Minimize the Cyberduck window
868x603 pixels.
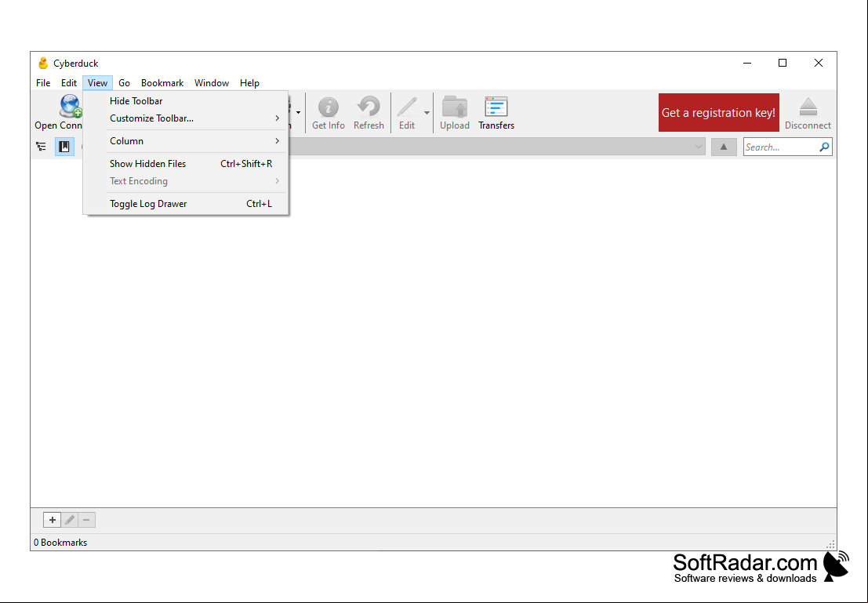(747, 64)
